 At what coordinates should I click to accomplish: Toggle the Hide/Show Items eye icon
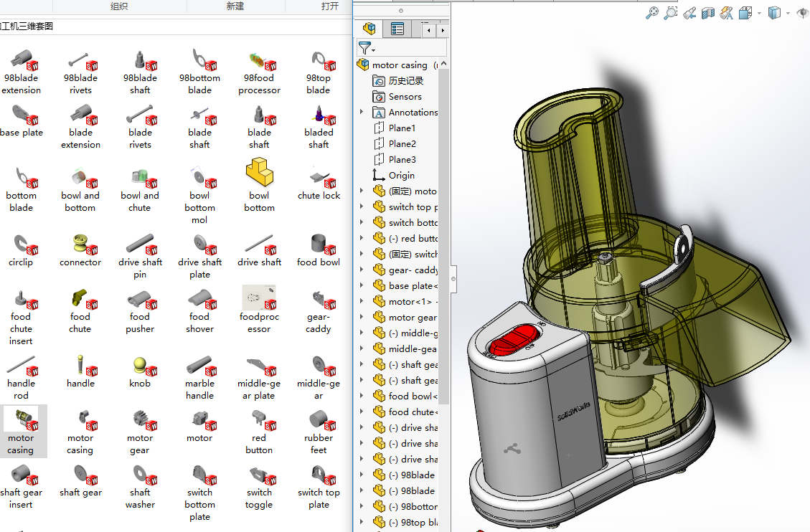804,13
